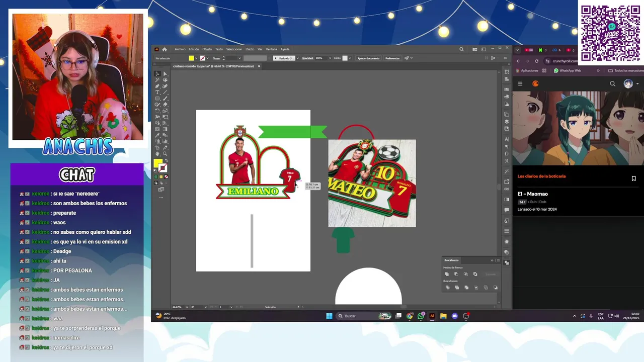
Task: Apply Minus Front shape mode in Buscatrazos
Action: tap(456, 274)
